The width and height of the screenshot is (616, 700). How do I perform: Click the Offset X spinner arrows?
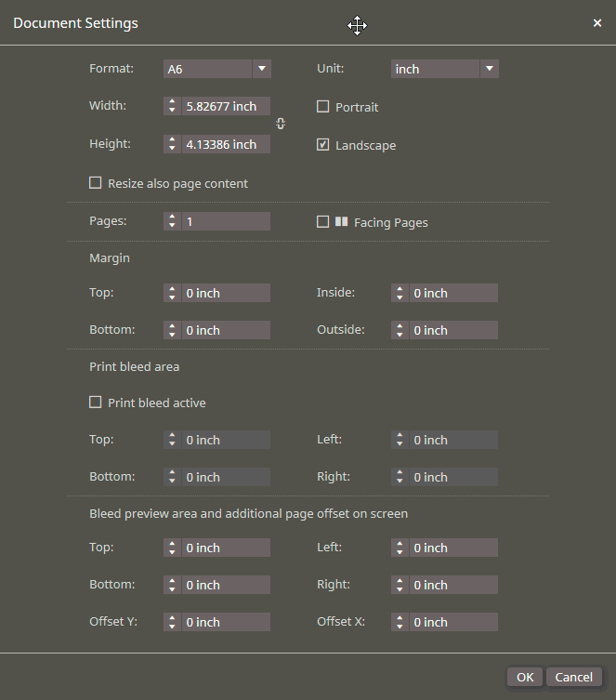point(400,622)
